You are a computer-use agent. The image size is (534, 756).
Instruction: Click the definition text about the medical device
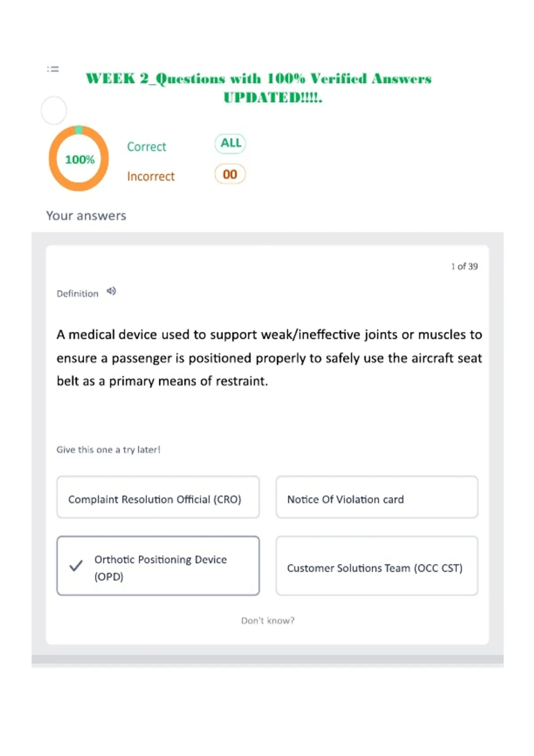coord(269,358)
